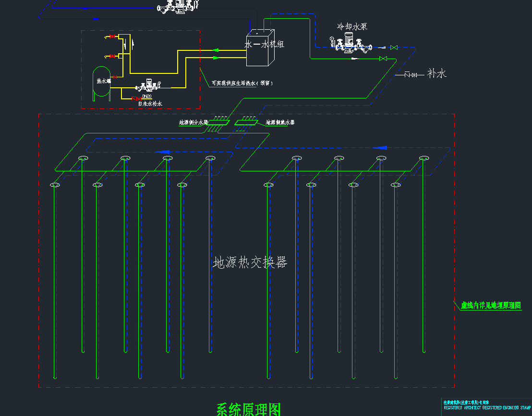Click the pump beside the hot water tank
This screenshot has width=532, height=416.
click(x=147, y=86)
